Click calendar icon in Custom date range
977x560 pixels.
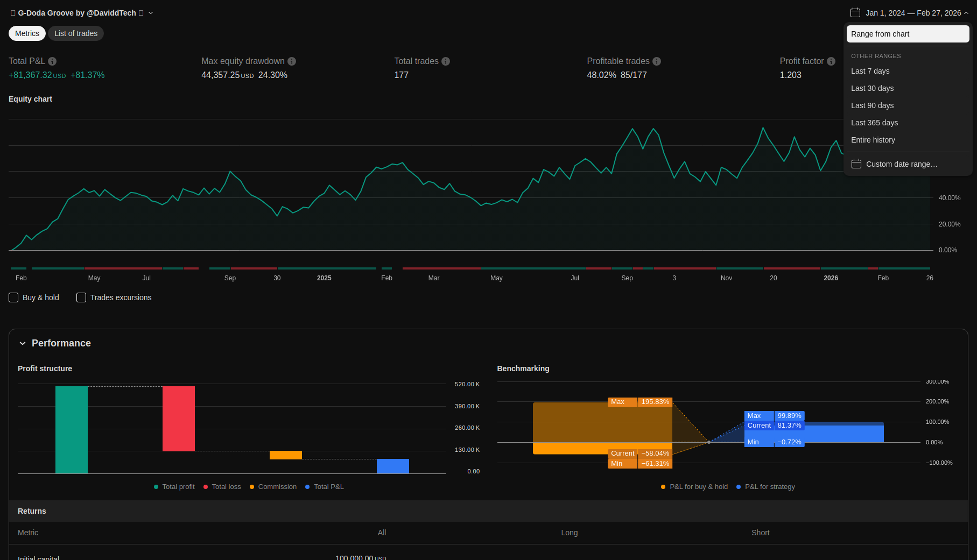pos(856,164)
